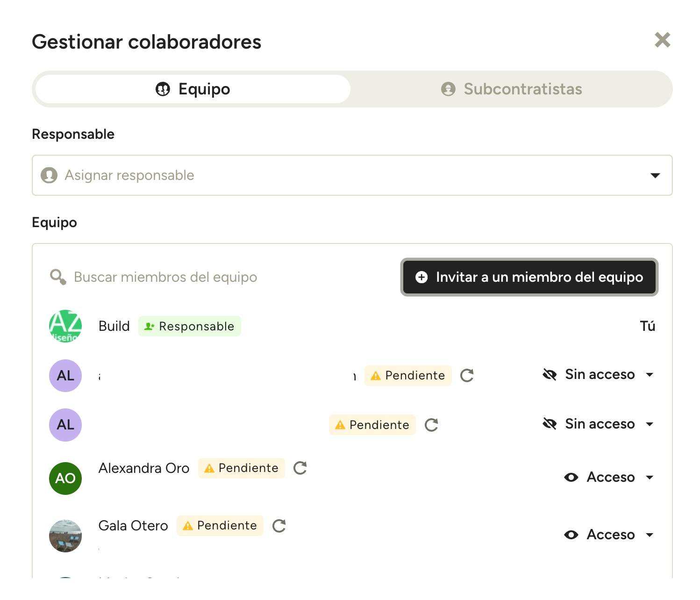Click the Build AZ avatar thumbnail
Image resolution: width=700 pixels, height=600 pixels.
coord(65,326)
